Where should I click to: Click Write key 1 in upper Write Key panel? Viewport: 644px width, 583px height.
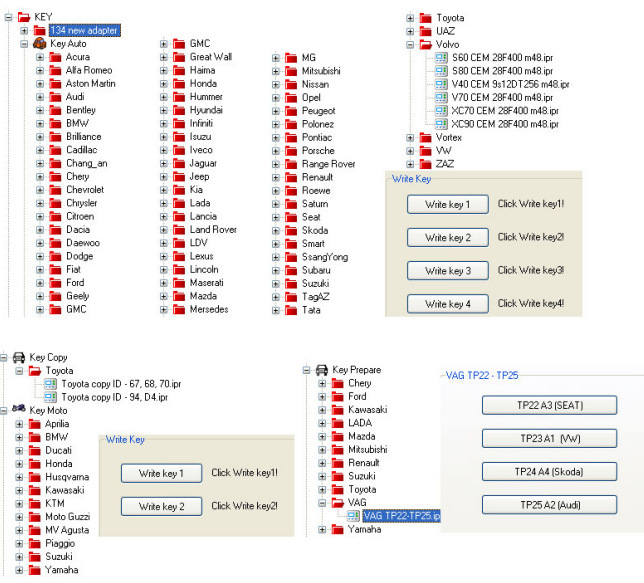(448, 204)
